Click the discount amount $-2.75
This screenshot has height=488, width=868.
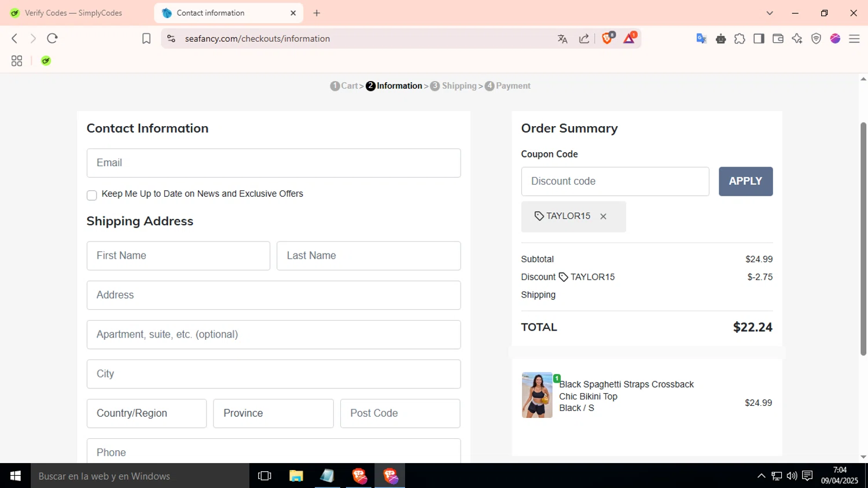coord(760,277)
